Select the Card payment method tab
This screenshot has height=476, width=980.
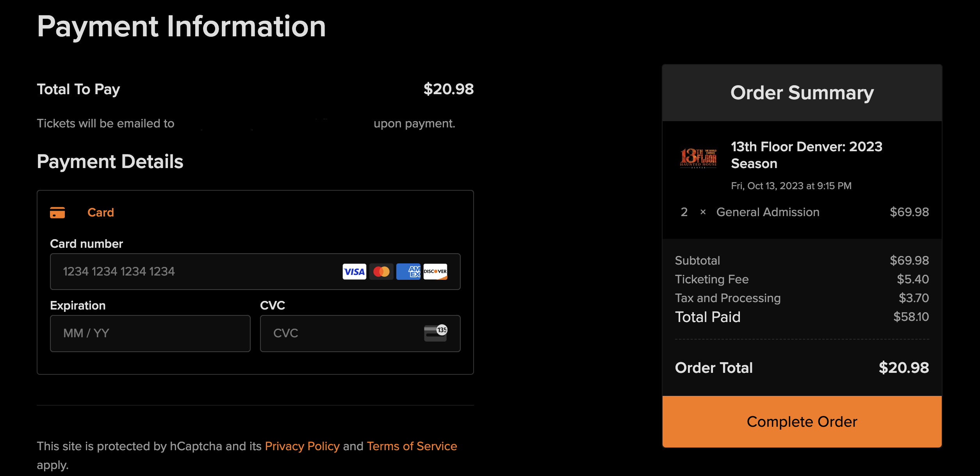(x=101, y=212)
